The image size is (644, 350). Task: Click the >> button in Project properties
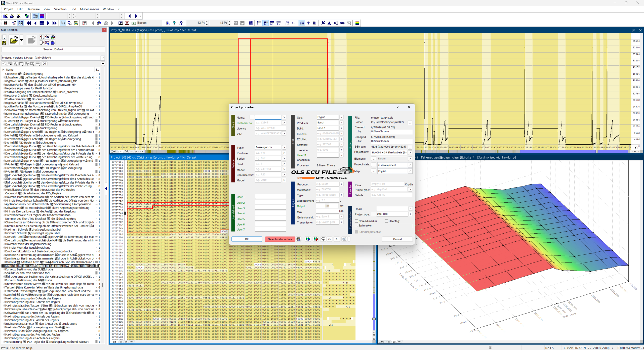[329, 239]
